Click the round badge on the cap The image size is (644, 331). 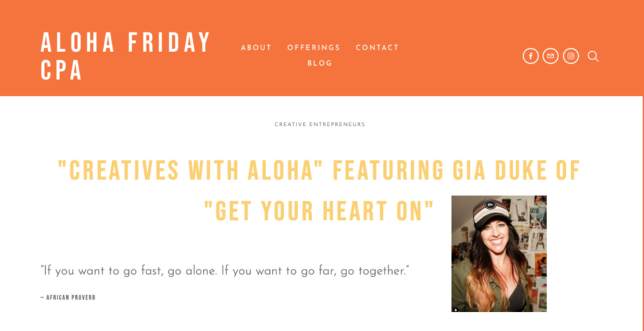(x=491, y=206)
